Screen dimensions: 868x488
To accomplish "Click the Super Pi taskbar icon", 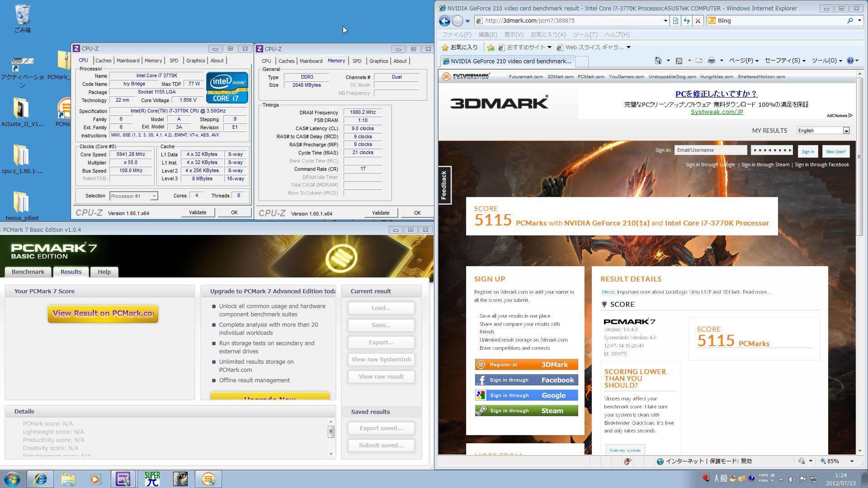I will pyautogui.click(x=152, y=479).
